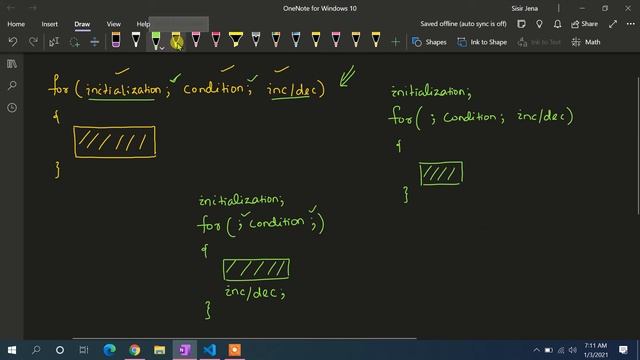Viewport: 640px width, 360px height.
Task: Click the lightbulb Tell Me icon
Action: point(539,24)
